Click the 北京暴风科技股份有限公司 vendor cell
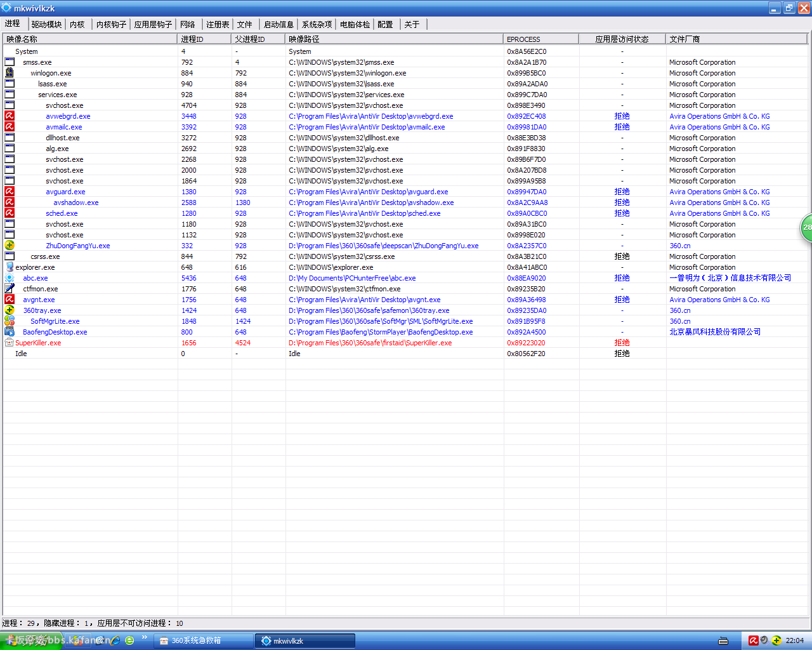The width and height of the screenshot is (812, 650). click(x=715, y=332)
